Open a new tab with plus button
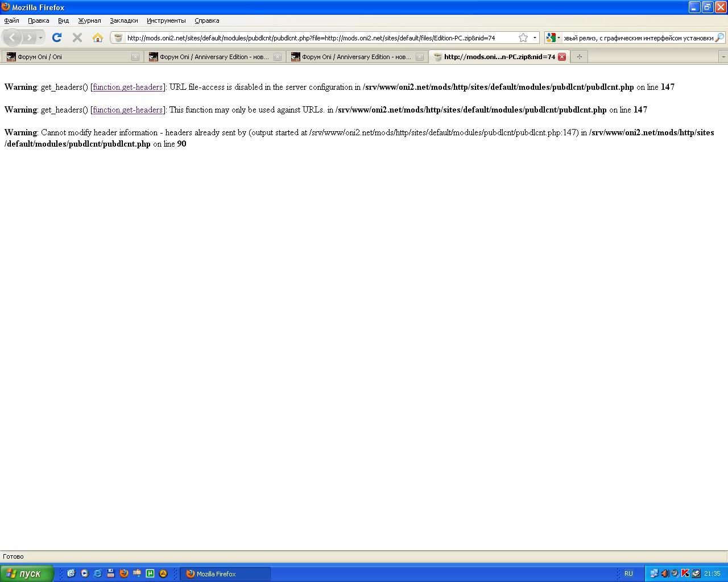 (x=579, y=57)
